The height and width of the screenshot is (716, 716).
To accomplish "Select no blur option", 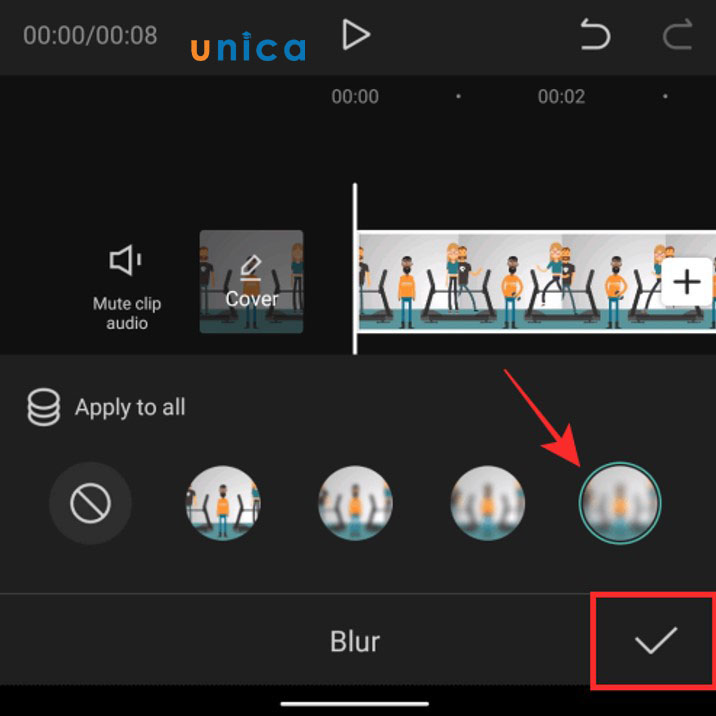I will pyautogui.click(x=90, y=503).
